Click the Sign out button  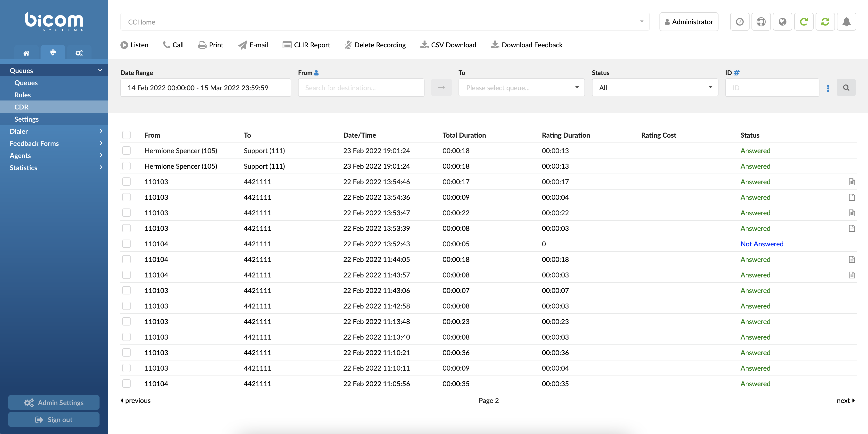coord(54,419)
